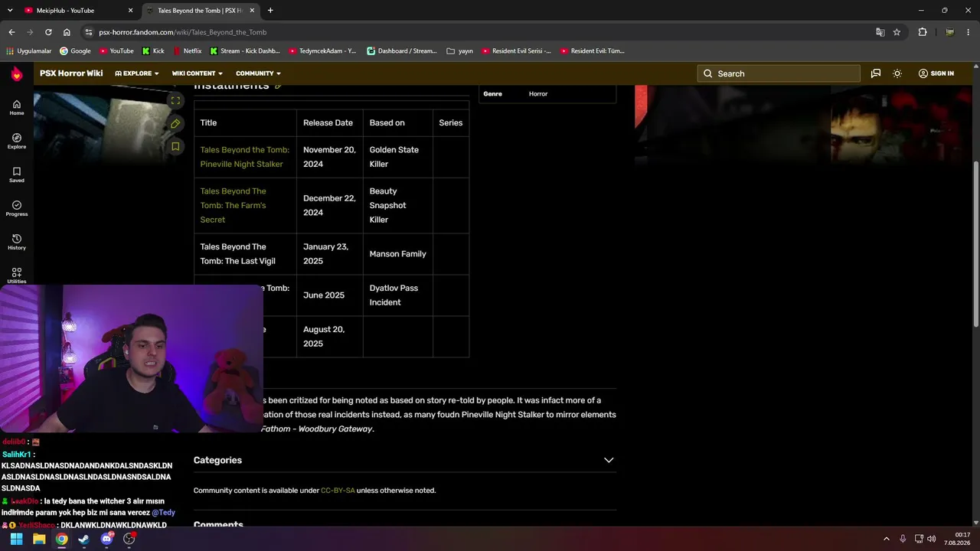Toggle the light/dark theme switch
The width and height of the screenshot is (980, 551).
coord(897,73)
